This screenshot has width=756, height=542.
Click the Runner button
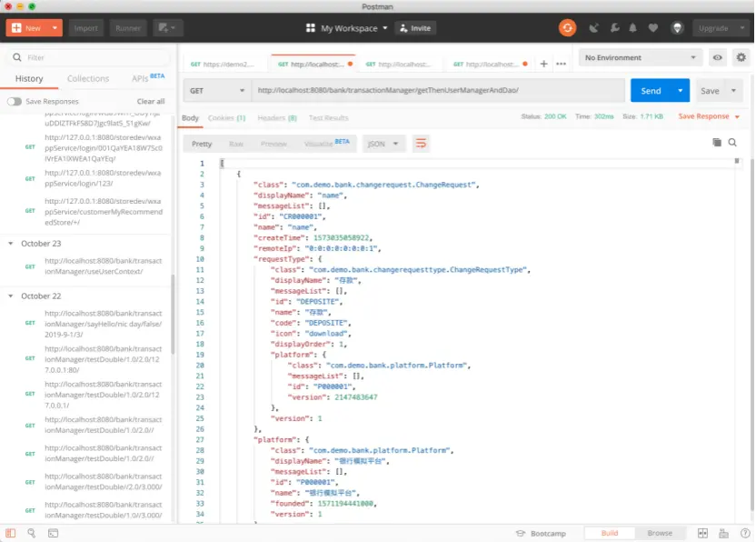tap(128, 28)
